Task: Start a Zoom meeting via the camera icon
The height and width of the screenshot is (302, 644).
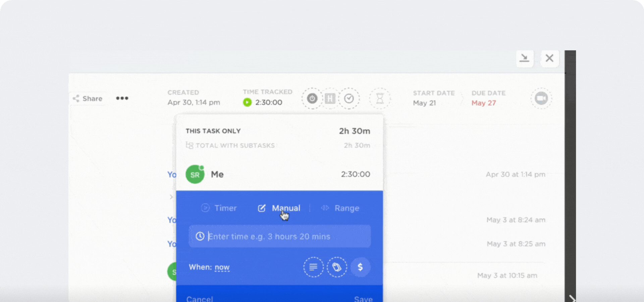Action: 541,98
